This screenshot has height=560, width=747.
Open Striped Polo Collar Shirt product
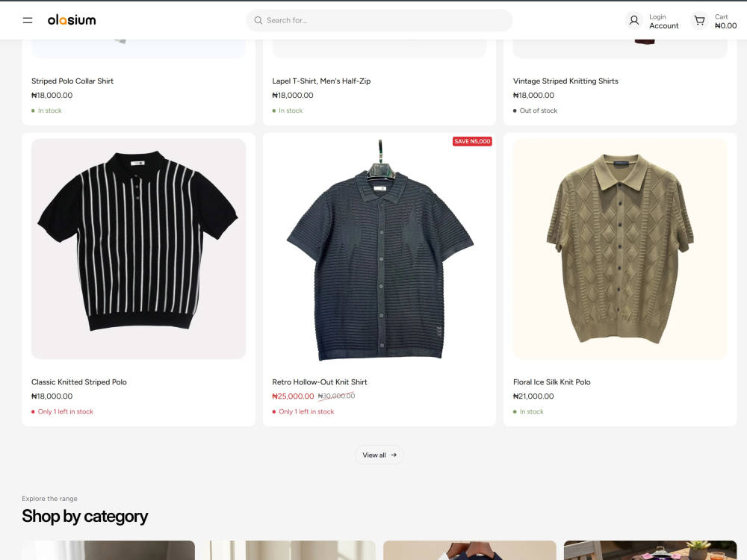(72, 81)
